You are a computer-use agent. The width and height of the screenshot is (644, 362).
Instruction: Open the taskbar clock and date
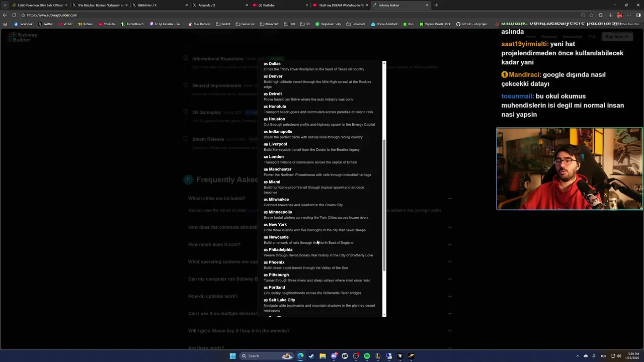[632, 356]
